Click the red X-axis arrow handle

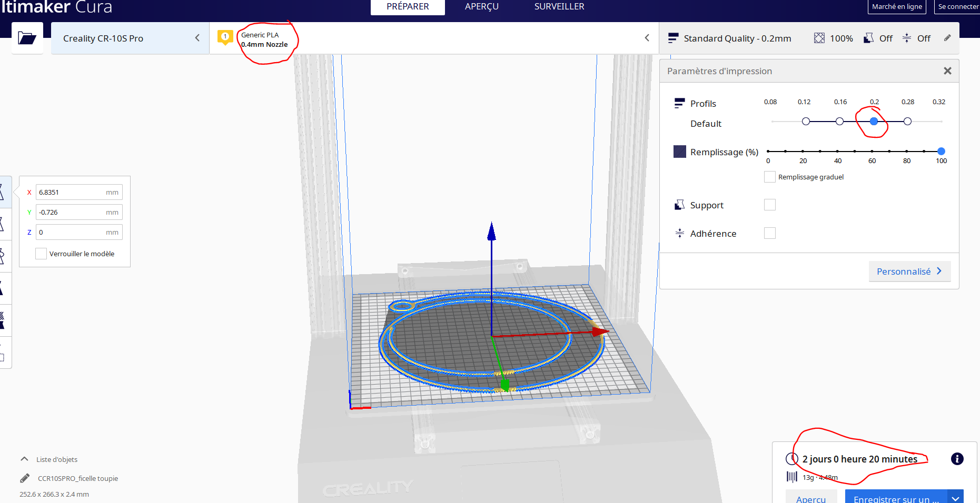click(600, 331)
